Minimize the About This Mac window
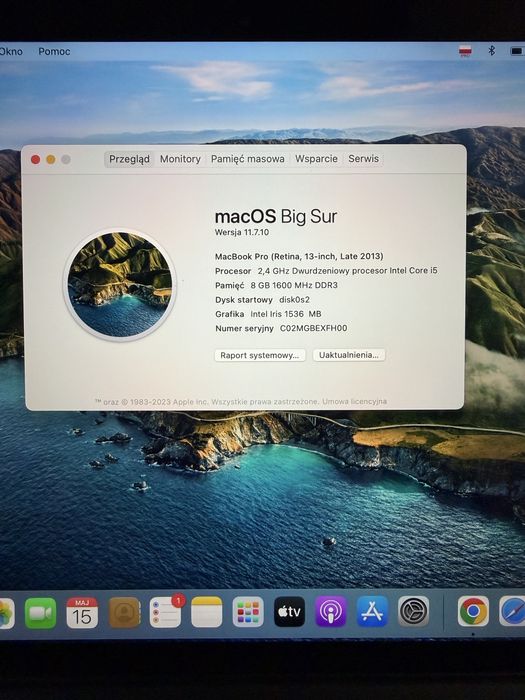 tap(51, 159)
